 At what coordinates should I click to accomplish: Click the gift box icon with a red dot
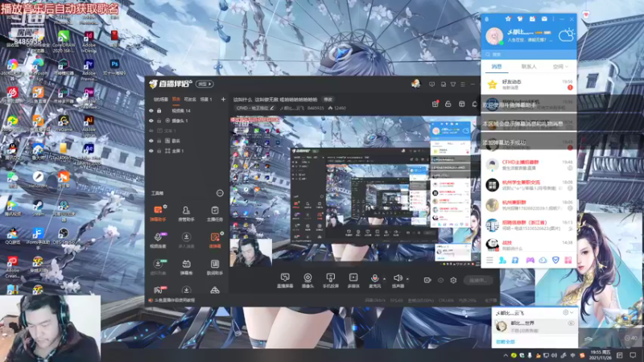tap(436, 104)
